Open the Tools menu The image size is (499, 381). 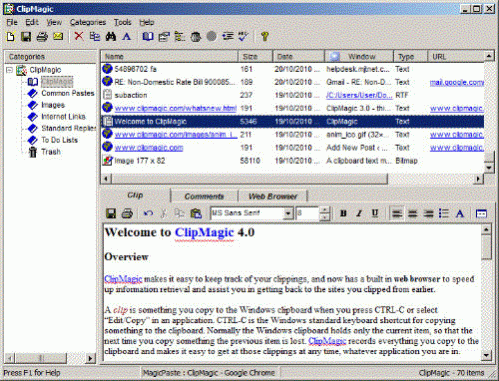123,22
